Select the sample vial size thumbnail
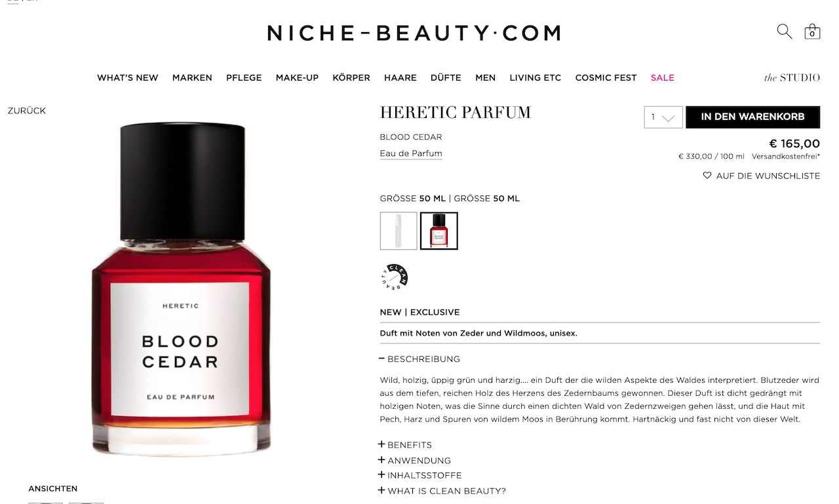The width and height of the screenshot is (839, 504). (x=399, y=231)
